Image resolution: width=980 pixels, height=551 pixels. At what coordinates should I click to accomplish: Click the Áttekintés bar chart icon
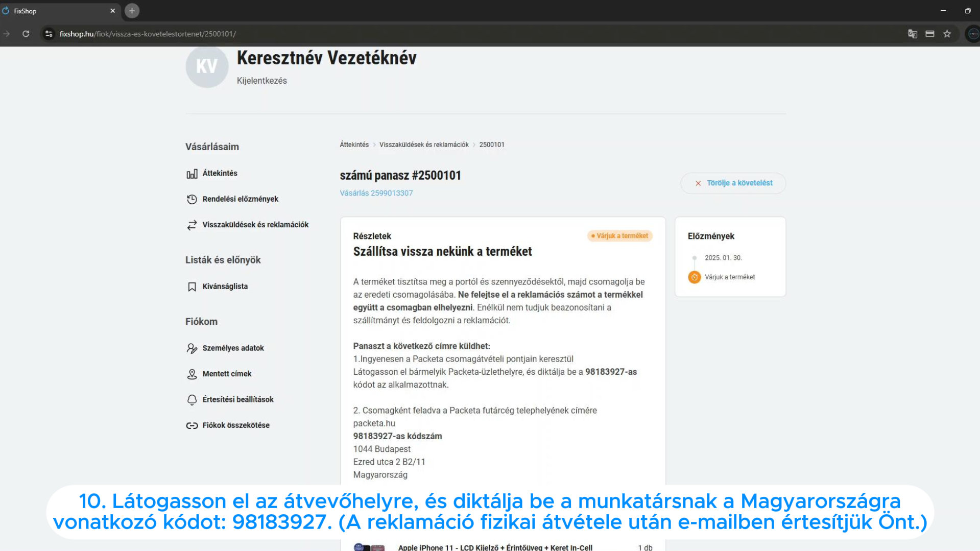(x=192, y=174)
